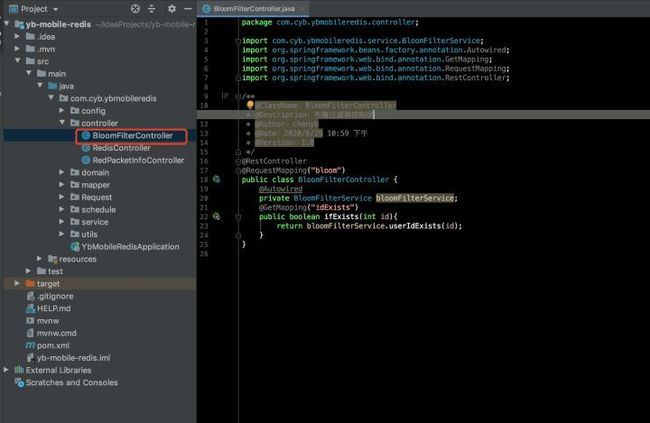This screenshot has width=650, height=423.
Task: Collapse the controller package
Action: point(62,123)
